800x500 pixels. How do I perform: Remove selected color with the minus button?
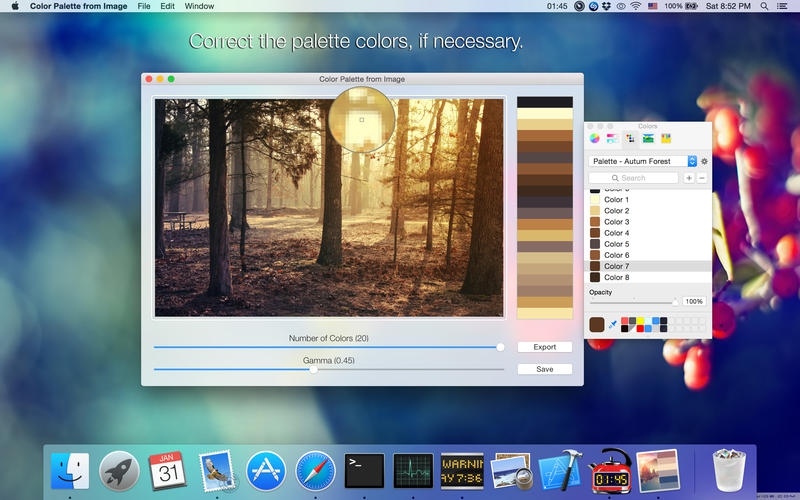pyautogui.click(x=701, y=178)
